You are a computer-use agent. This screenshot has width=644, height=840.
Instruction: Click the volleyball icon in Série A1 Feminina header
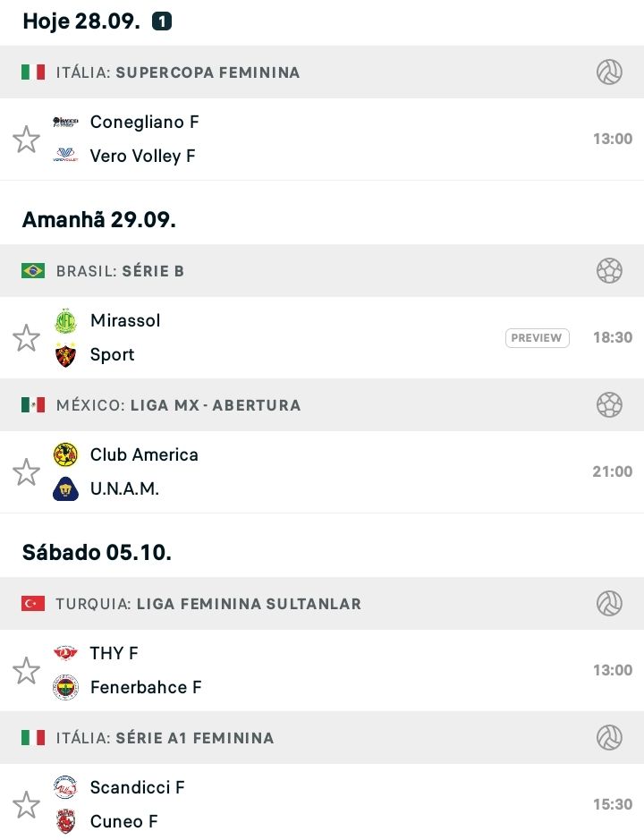coord(609,738)
